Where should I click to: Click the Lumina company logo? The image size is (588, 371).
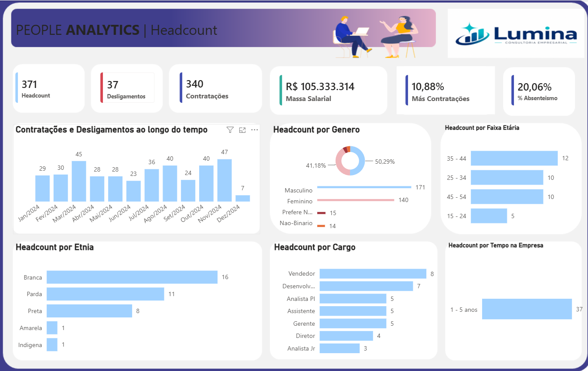point(516,34)
